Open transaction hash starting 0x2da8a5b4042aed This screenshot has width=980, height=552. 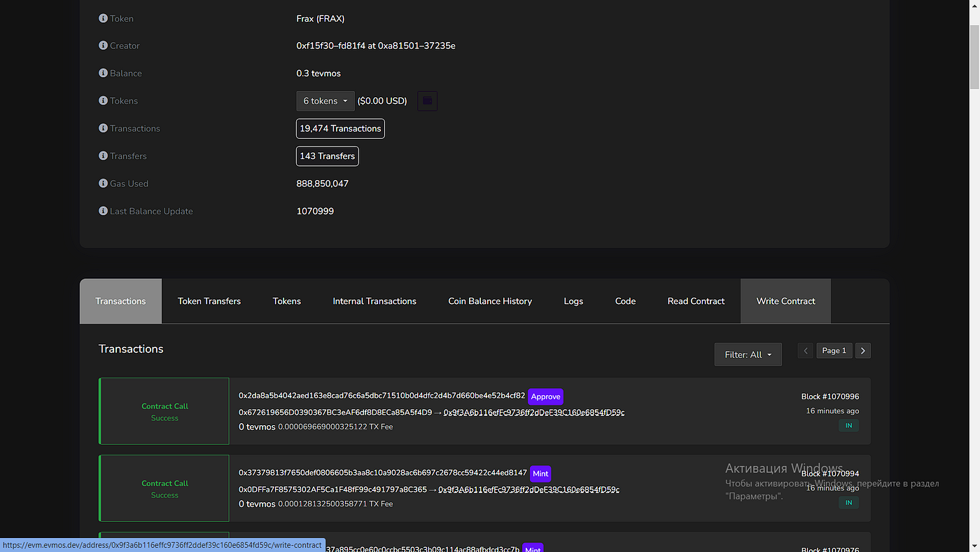click(381, 396)
